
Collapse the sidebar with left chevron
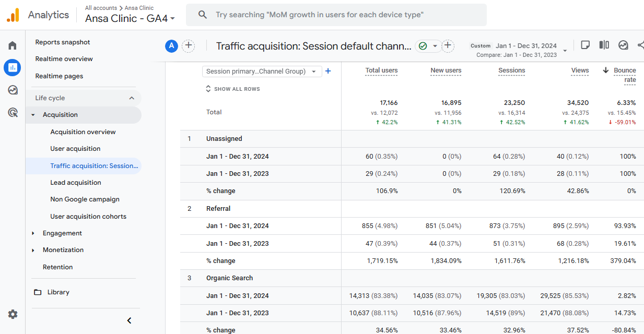[x=129, y=320]
